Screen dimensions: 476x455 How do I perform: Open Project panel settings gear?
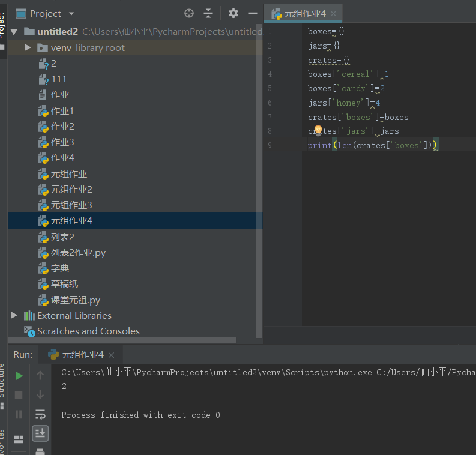(233, 13)
